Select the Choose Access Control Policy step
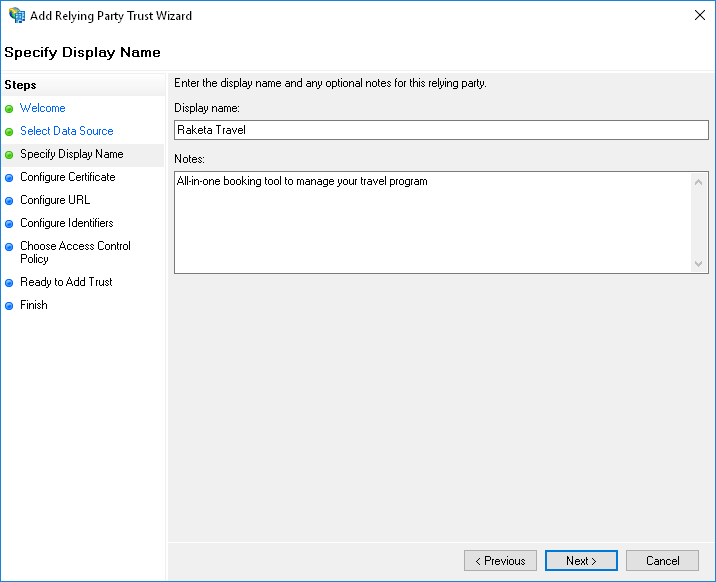This screenshot has width=716, height=582. (75, 252)
